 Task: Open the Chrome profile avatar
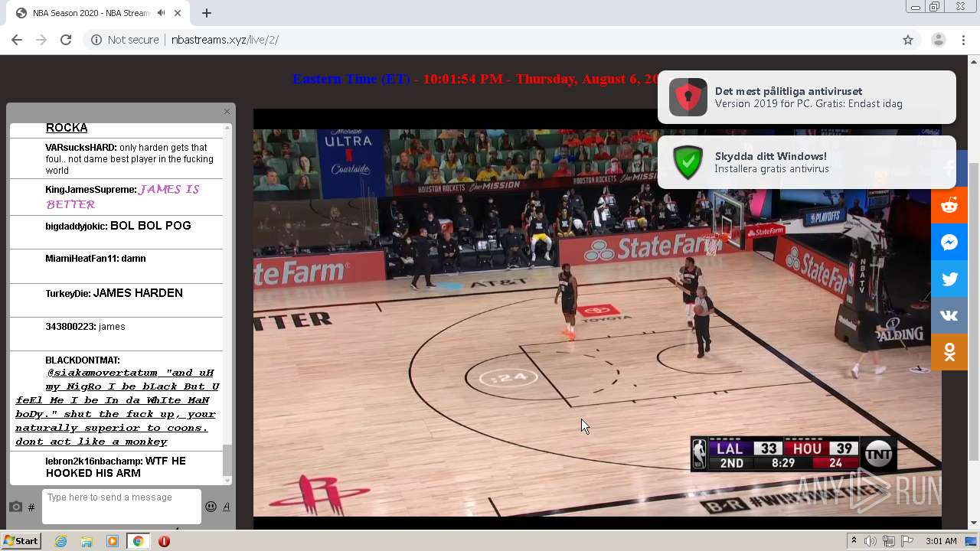pos(939,40)
